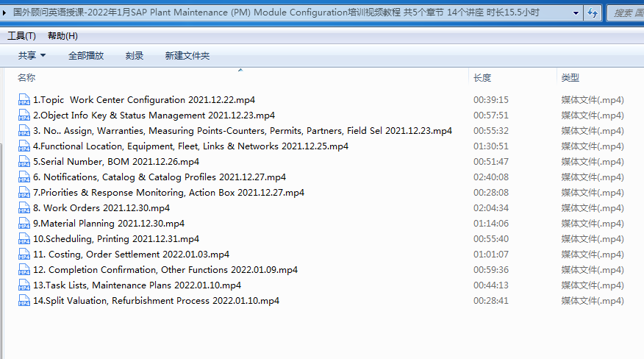The width and height of the screenshot is (644, 359).
Task: Open the address bar history dropdown arrow
Action: point(576,13)
